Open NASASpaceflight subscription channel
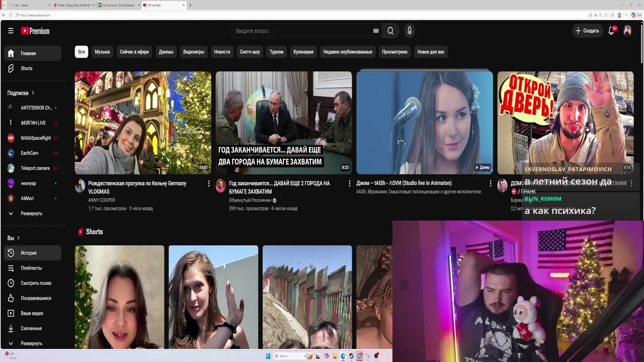Viewport: 644px width, 362px height. pyautogui.click(x=33, y=138)
